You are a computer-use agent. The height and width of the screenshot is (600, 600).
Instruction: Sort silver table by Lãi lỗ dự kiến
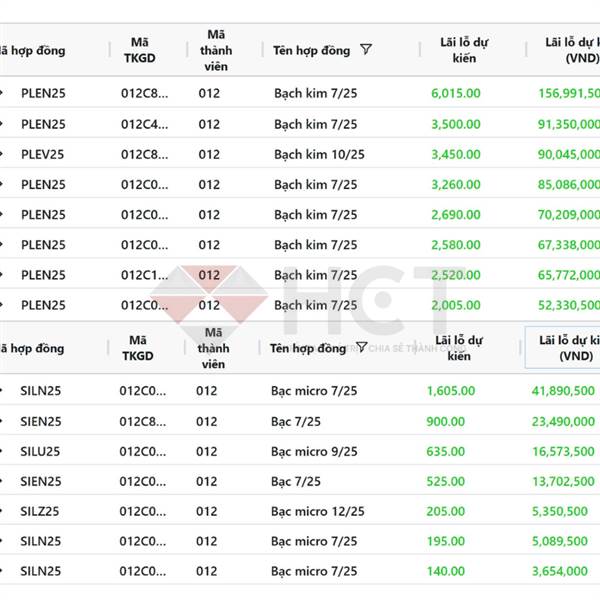[459, 348]
